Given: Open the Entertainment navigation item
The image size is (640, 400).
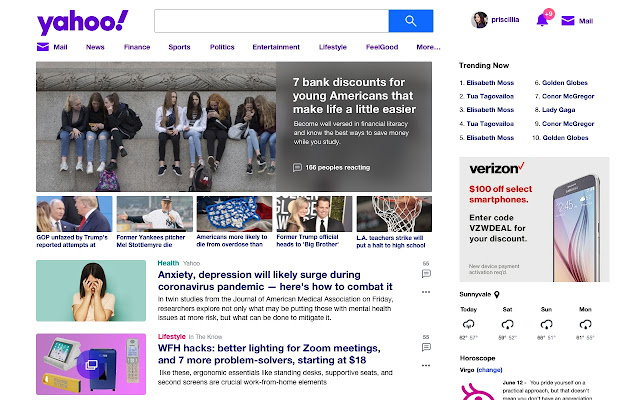Looking at the screenshot, I should (x=276, y=47).
